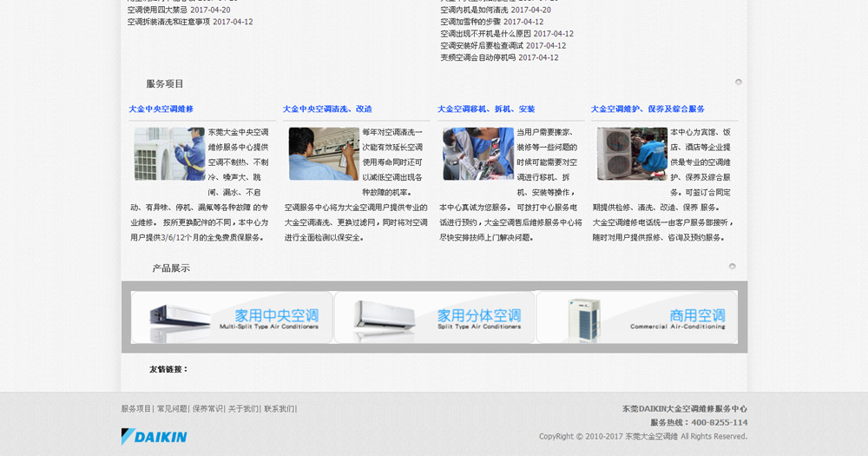Open 商用空调 product banner

637,317
